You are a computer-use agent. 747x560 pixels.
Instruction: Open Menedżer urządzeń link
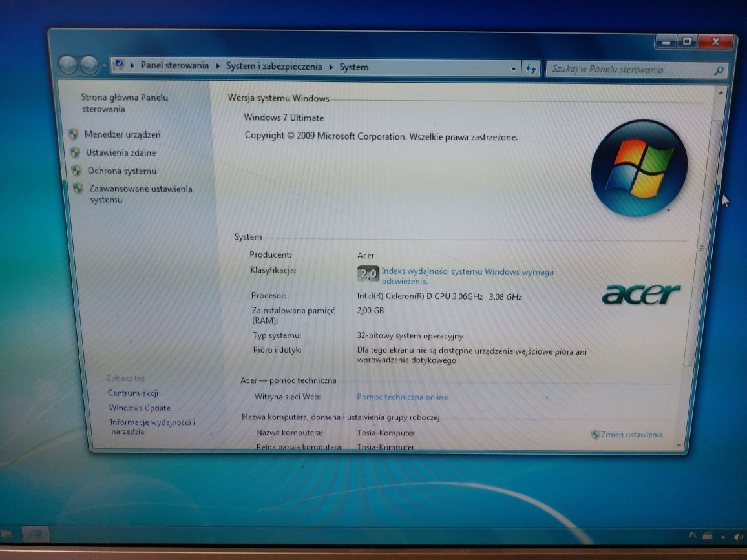click(x=122, y=135)
